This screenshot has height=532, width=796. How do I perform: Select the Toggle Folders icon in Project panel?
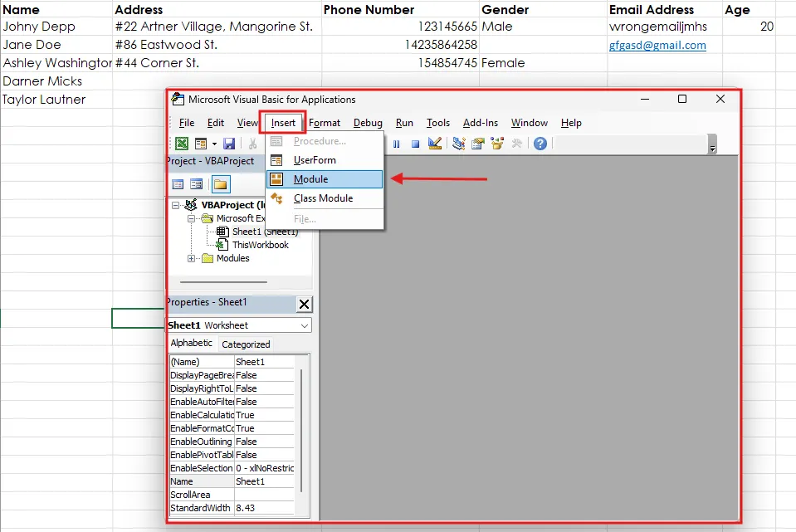pyautogui.click(x=221, y=183)
